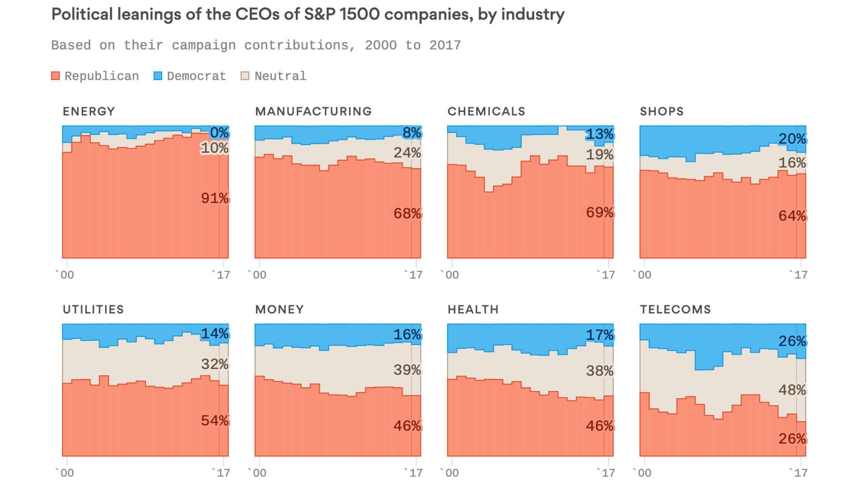Click the '17 axis tick under Shops
Image resolution: width=868 pixels, height=488 pixels.
tap(798, 275)
